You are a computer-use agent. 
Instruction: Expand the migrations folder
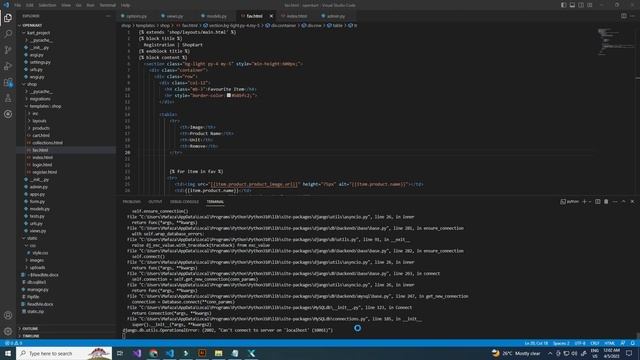click(x=40, y=99)
